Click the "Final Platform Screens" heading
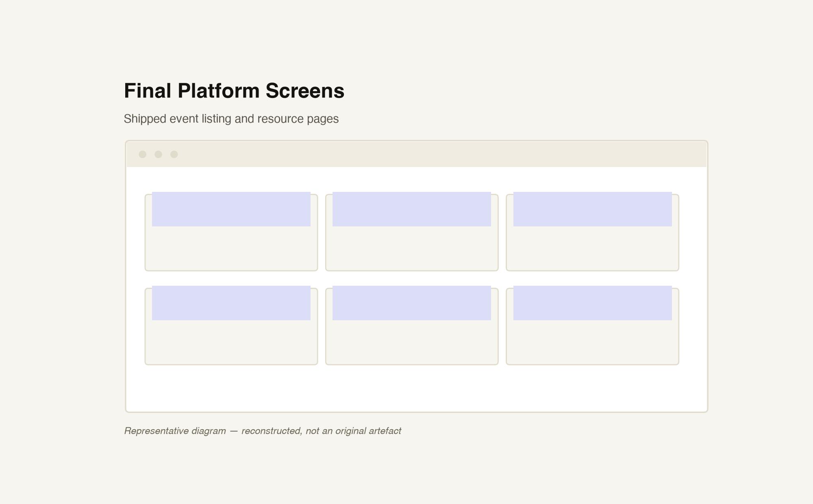This screenshot has width=813, height=504. 234,91
